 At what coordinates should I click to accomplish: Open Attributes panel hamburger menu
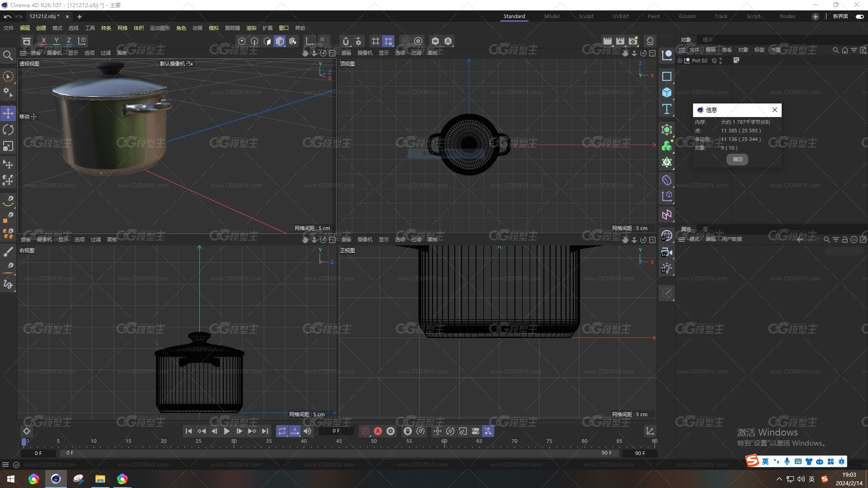pyautogui.click(x=682, y=239)
